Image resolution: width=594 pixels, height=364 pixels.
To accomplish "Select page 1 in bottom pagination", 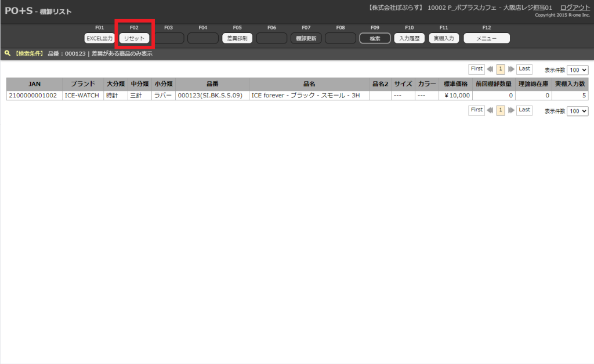I will tap(501, 110).
